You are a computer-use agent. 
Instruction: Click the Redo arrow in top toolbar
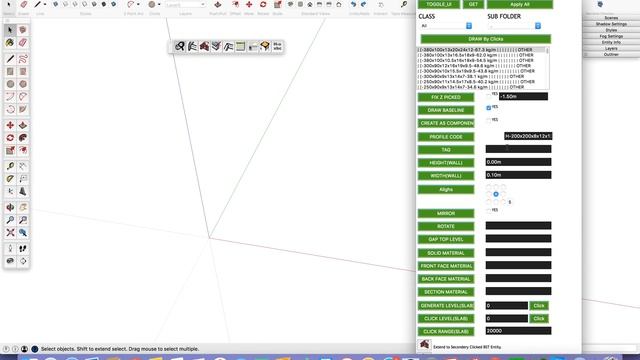tap(363, 4)
